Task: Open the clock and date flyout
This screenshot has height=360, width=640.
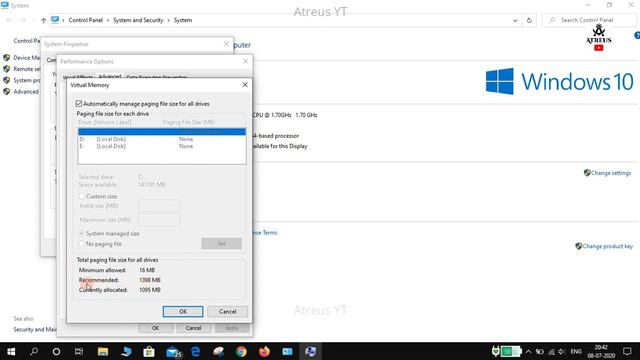Action: (x=601, y=351)
